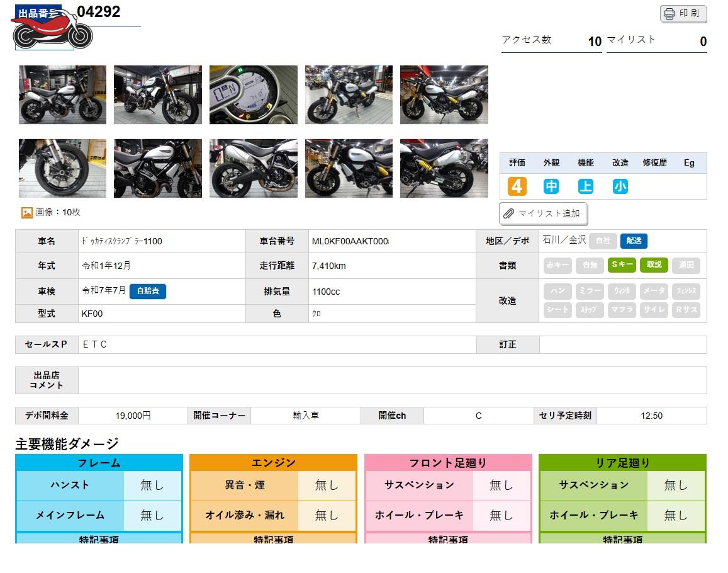Screen dimensions: 728x573
Task: Click the greyed Rサス modification badge
Action: click(x=686, y=310)
